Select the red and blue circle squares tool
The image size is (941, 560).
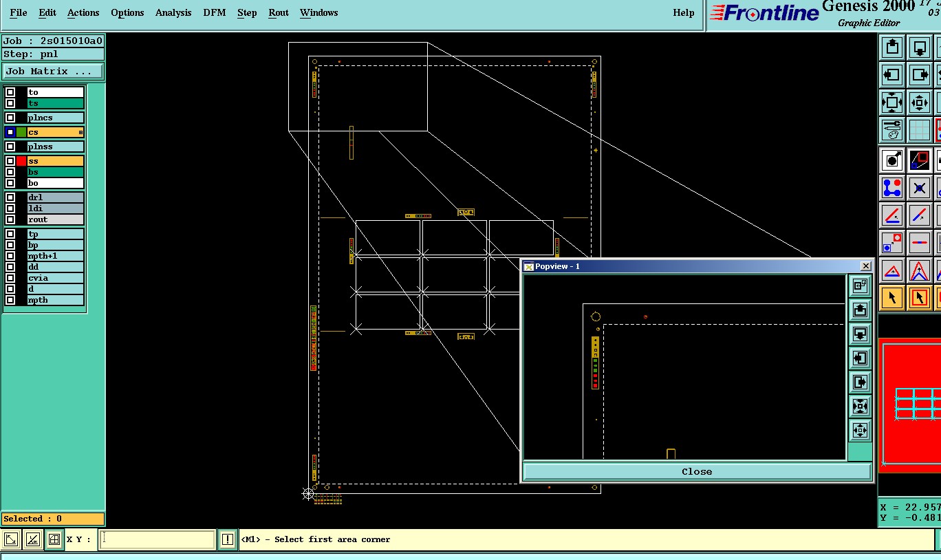(x=892, y=243)
